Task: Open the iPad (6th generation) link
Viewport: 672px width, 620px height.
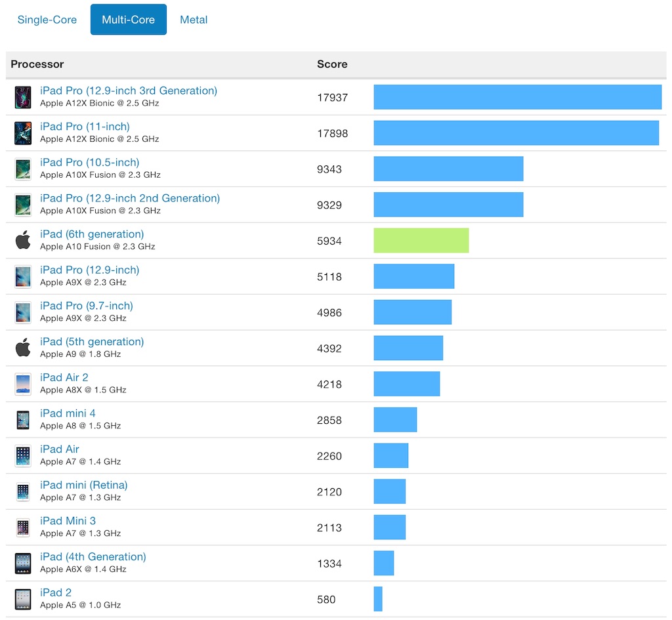Action: [92, 234]
